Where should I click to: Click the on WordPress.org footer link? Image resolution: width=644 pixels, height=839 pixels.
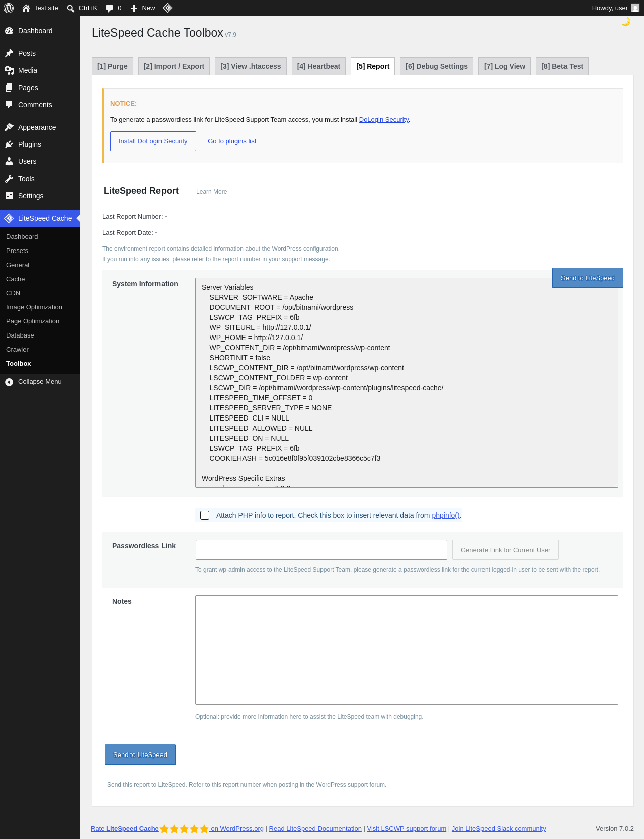tap(237, 829)
